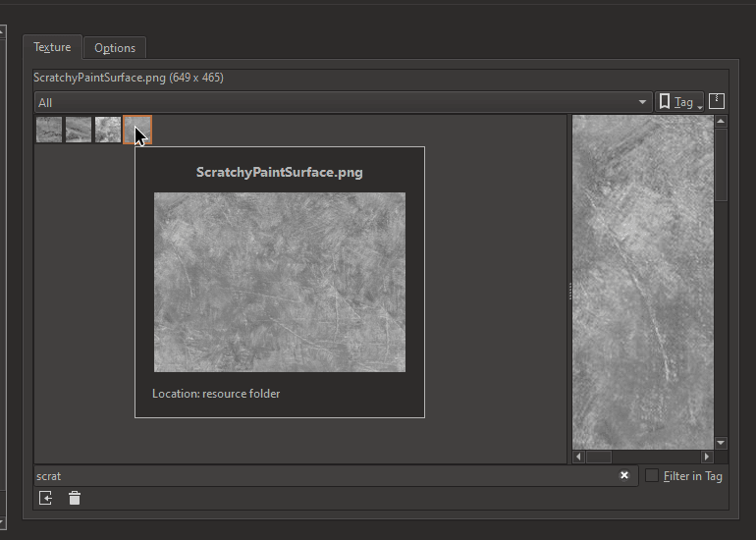Click preview scrollbar down arrow
The image size is (756, 540).
pos(721,443)
